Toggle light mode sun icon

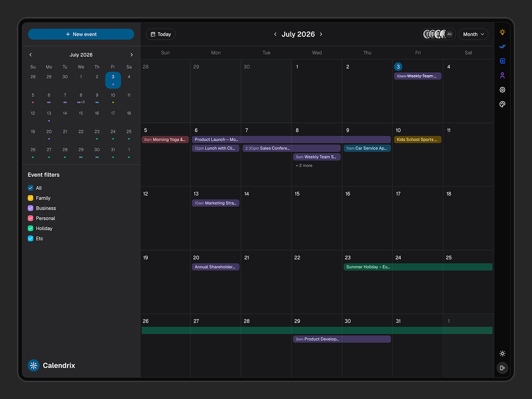(502, 354)
